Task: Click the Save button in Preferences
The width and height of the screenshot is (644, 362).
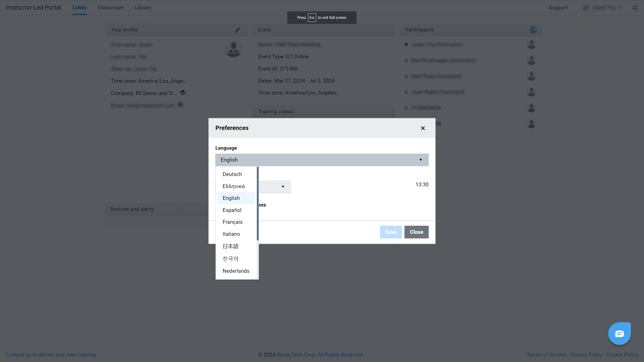Action: pos(390,232)
